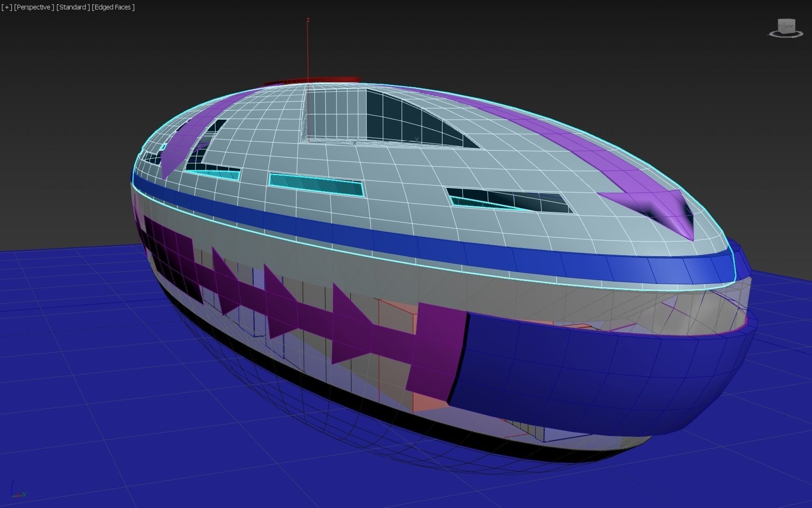Open the [Perspective] point-of-view menu
This screenshot has height=508, width=812.
coord(34,7)
